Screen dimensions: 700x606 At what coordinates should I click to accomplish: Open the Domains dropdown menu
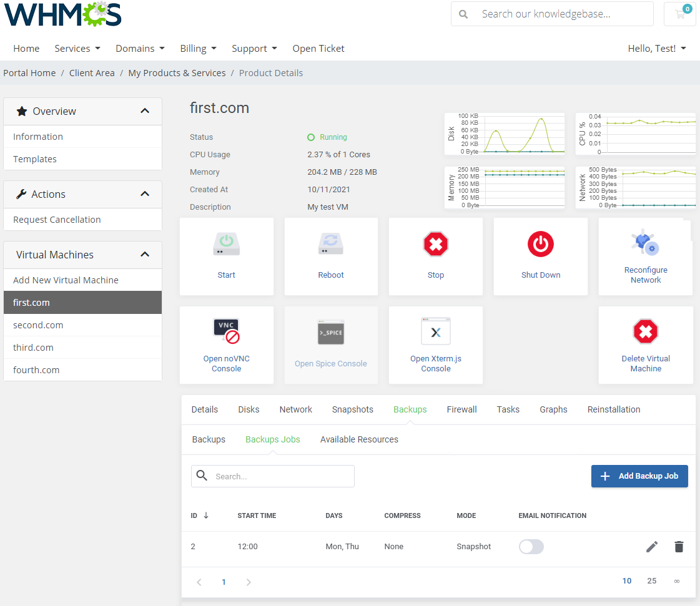[x=140, y=48]
